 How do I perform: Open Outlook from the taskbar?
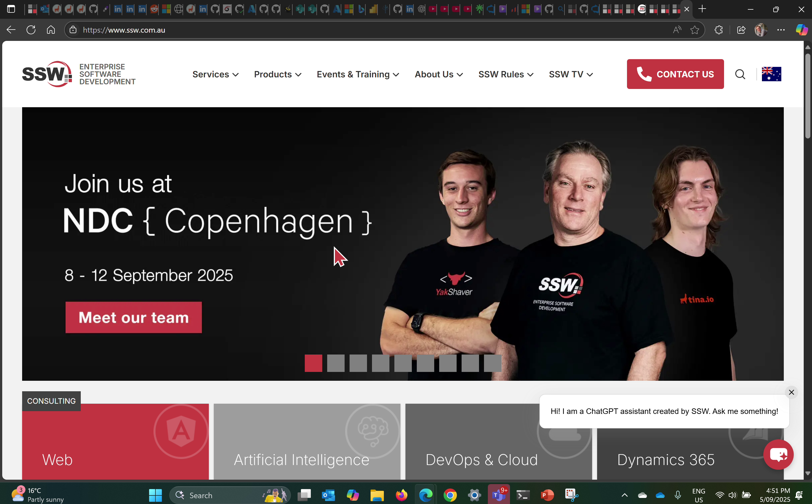(328, 495)
